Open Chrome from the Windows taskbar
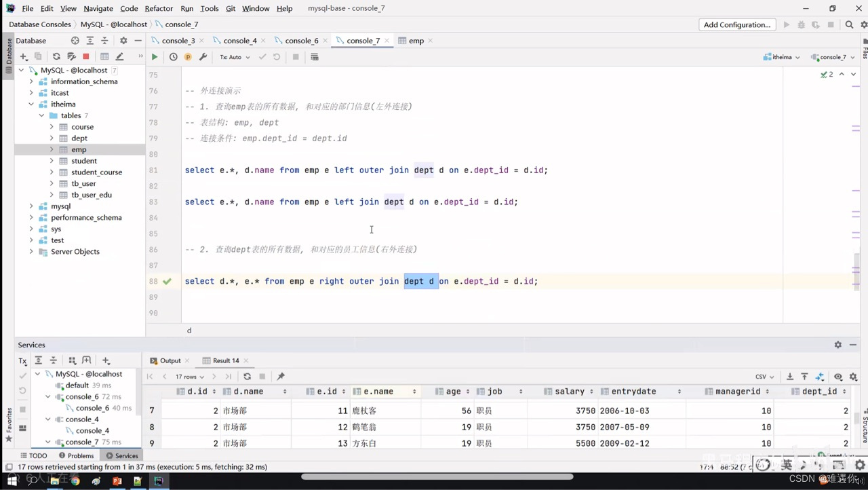The width and height of the screenshot is (868, 490). [x=75, y=480]
